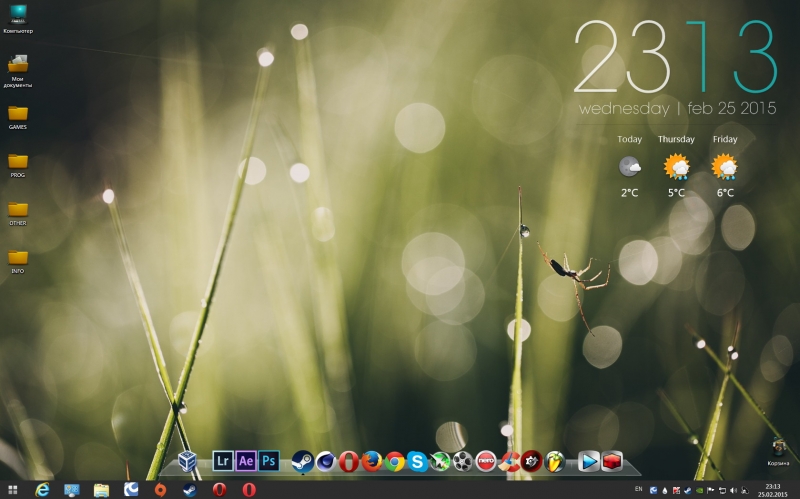800x499 pixels.
Task: Click the red tray icon
Action: 676,491
